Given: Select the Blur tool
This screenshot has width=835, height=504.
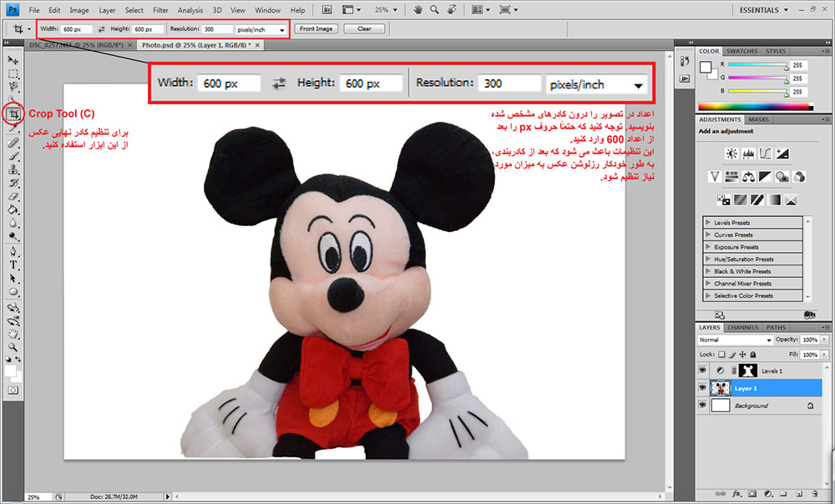Looking at the screenshot, I should (x=13, y=224).
